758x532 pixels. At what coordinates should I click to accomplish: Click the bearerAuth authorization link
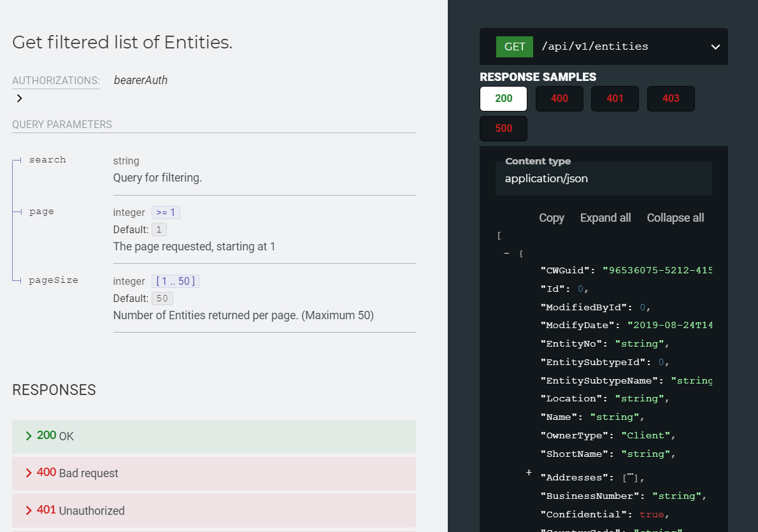pyautogui.click(x=140, y=80)
